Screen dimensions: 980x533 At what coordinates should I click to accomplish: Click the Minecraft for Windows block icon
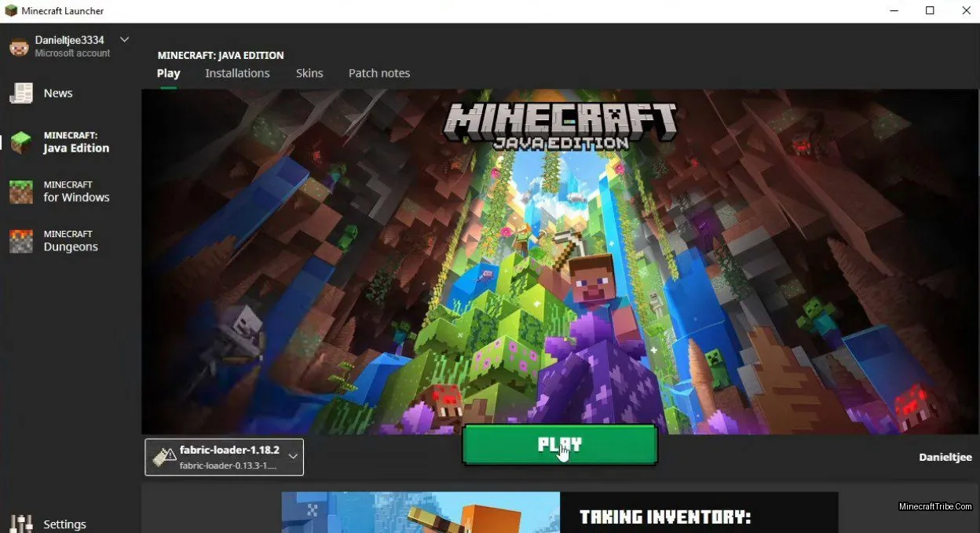coord(21,192)
